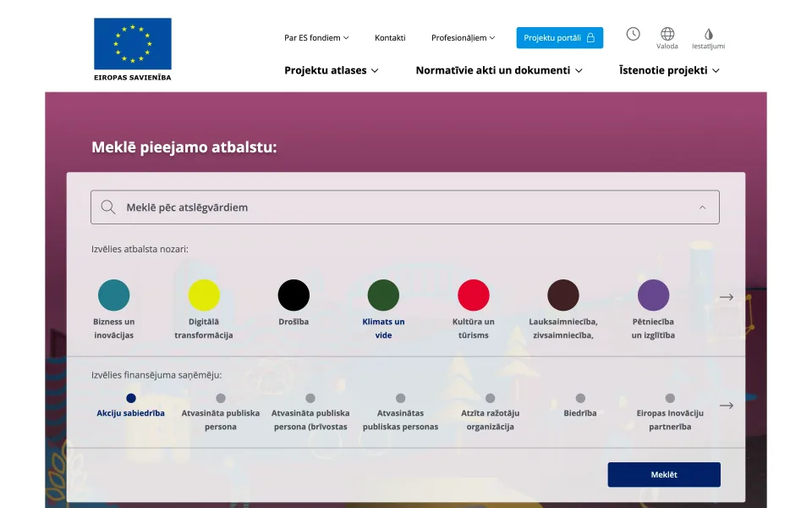Open the Kontakti page
812x508 pixels.
(x=390, y=38)
